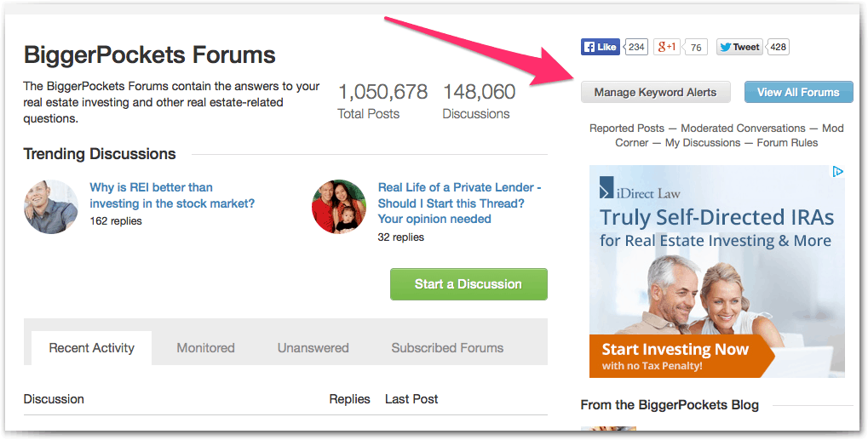Click the View All Forums button
Screen dimensions: 868x440
pos(798,92)
